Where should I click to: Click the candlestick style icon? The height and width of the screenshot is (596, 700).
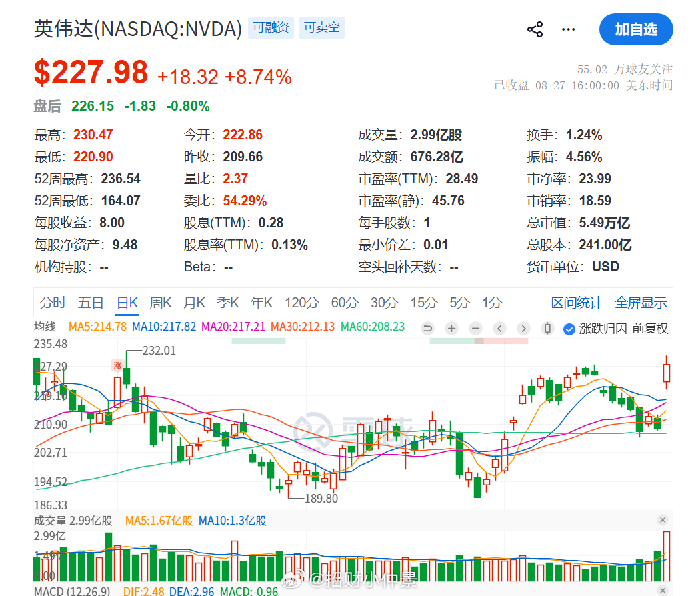(548, 329)
